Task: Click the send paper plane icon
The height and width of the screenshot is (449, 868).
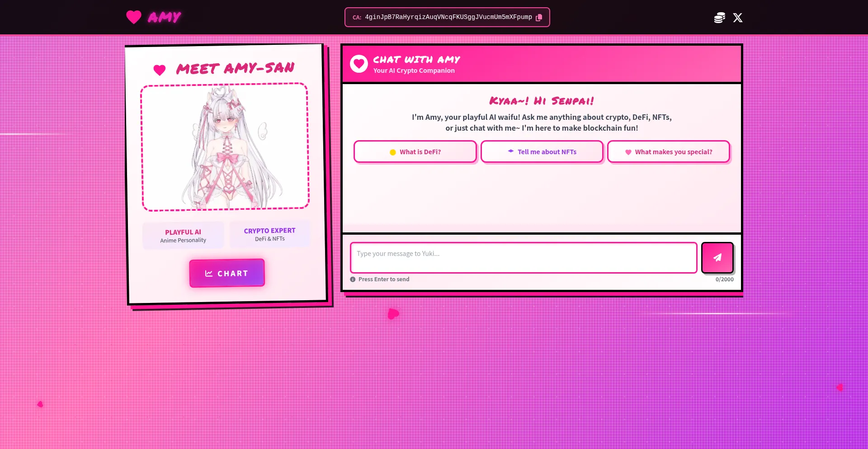Action: tap(717, 258)
